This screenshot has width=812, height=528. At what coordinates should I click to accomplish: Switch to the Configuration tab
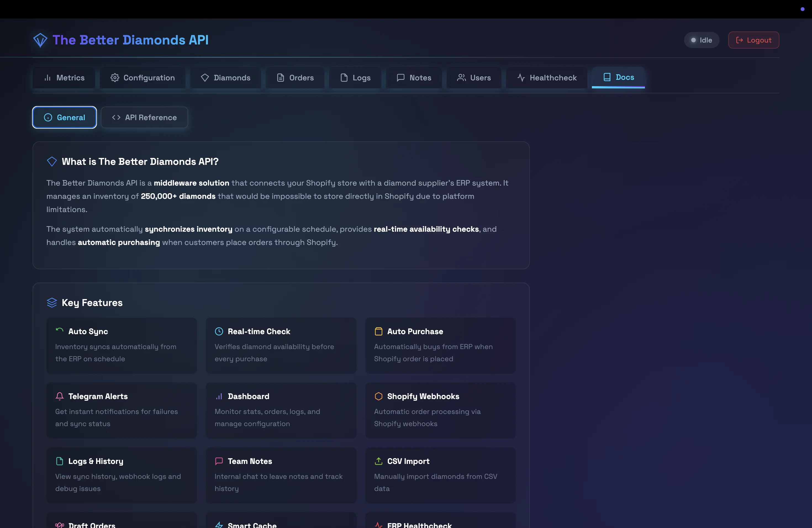coord(143,78)
